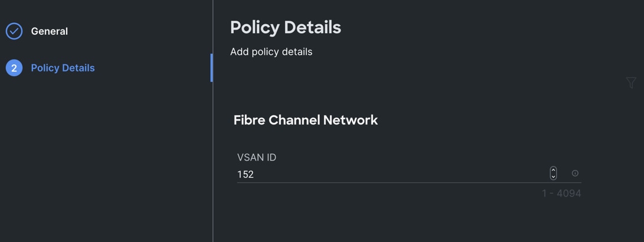Viewport: 644px width, 242px height.
Task: Click the word General in the sidebar
Action: [49, 31]
